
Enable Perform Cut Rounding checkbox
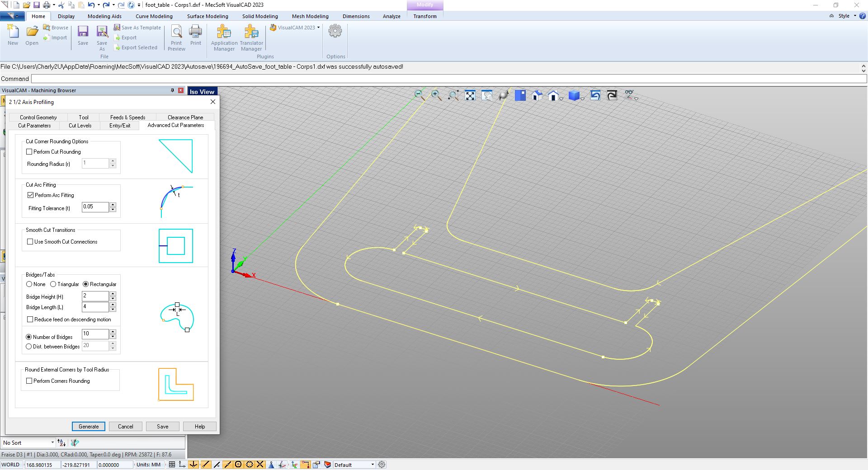coord(29,152)
